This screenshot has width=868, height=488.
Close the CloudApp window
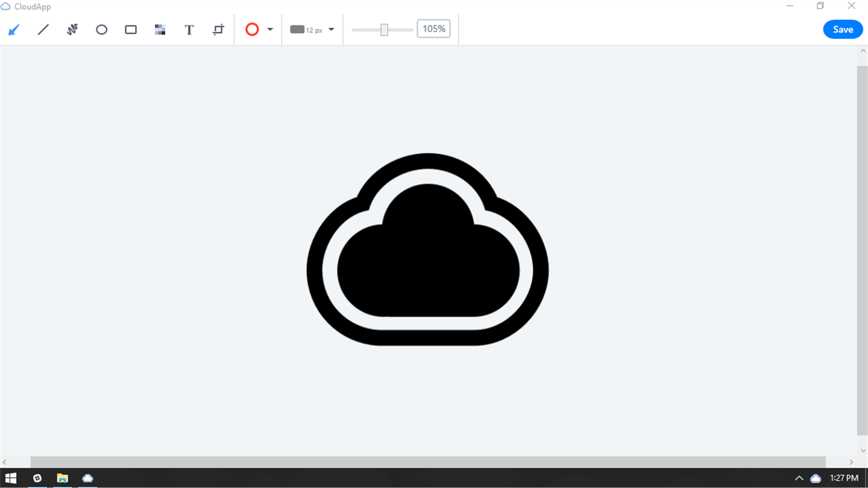[x=852, y=6]
